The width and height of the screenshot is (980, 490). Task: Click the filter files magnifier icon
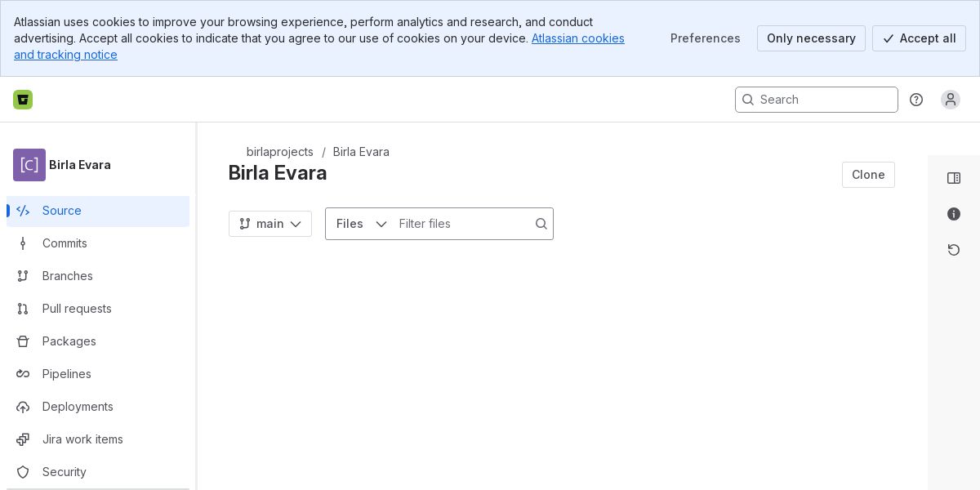[x=541, y=224]
